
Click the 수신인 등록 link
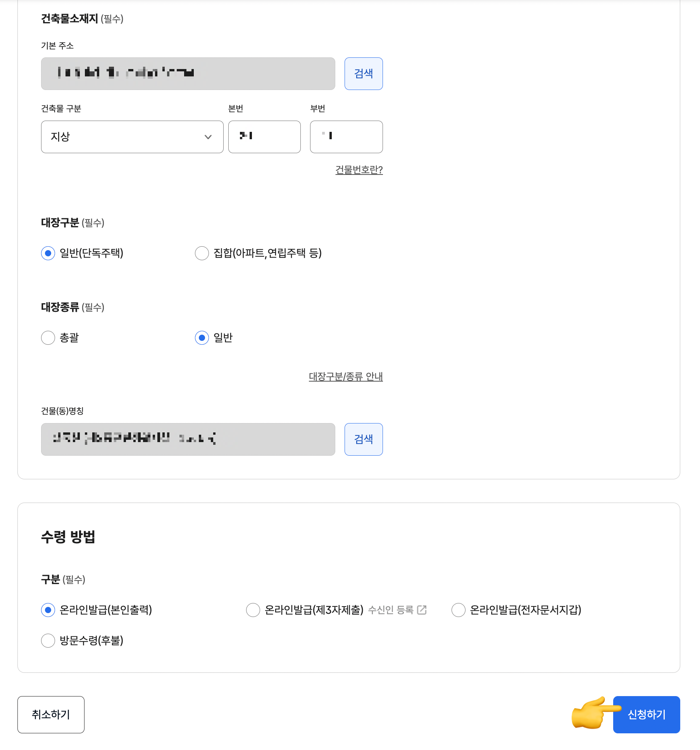(x=391, y=610)
